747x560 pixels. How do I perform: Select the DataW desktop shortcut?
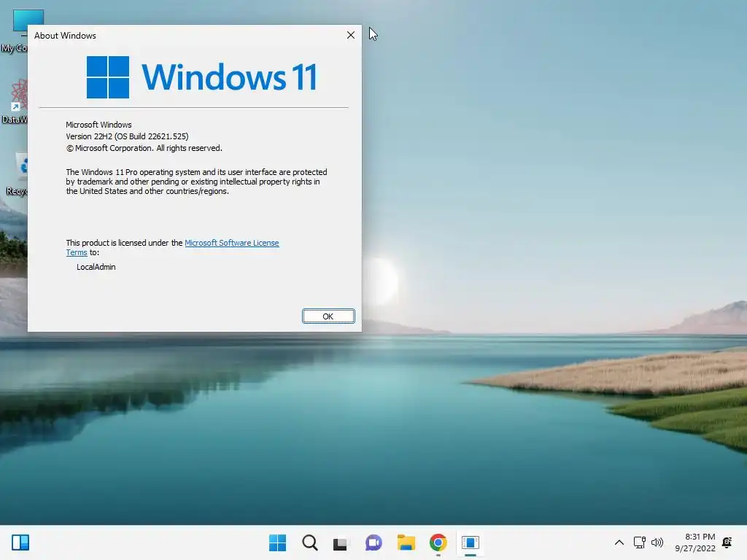[15, 101]
